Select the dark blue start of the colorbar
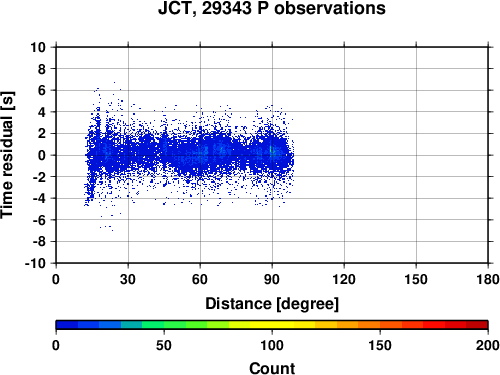This screenshot has height=375, width=500. tap(67, 325)
